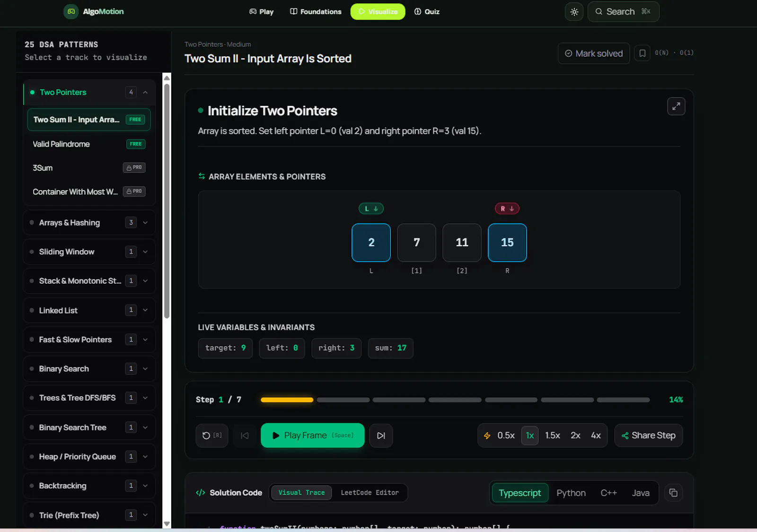Image resolution: width=757 pixels, height=532 pixels.
Task: Click the Share Step button
Action: 648,435
